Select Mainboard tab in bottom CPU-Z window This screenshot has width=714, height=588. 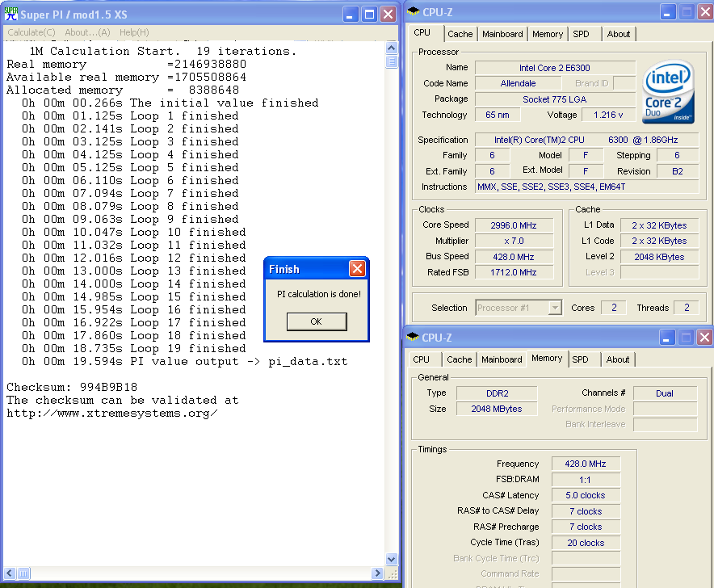[x=502, y=359]
